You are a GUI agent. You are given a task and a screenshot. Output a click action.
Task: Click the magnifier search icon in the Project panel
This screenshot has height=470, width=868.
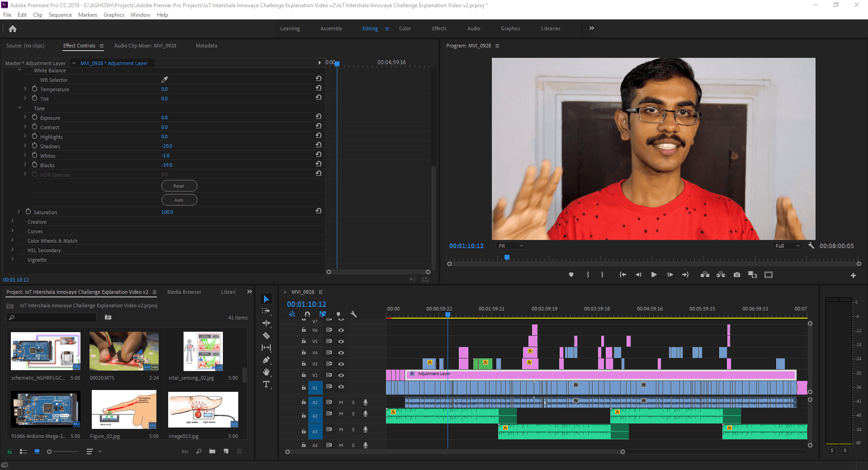199,451
